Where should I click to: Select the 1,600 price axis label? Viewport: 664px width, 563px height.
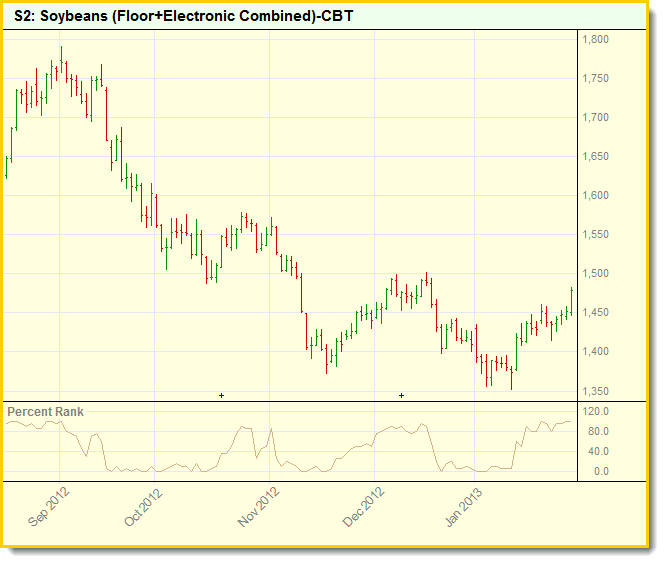coord(595,196)
